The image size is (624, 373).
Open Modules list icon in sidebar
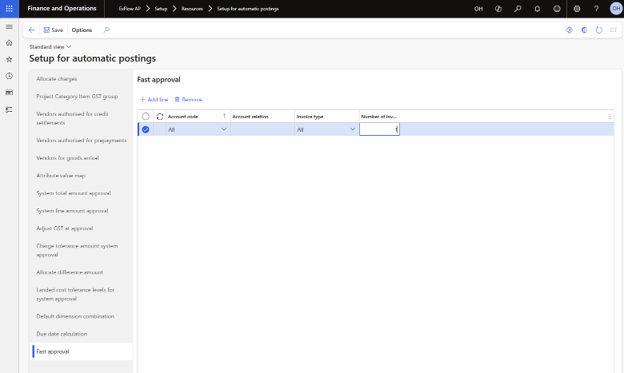(9, 109)
